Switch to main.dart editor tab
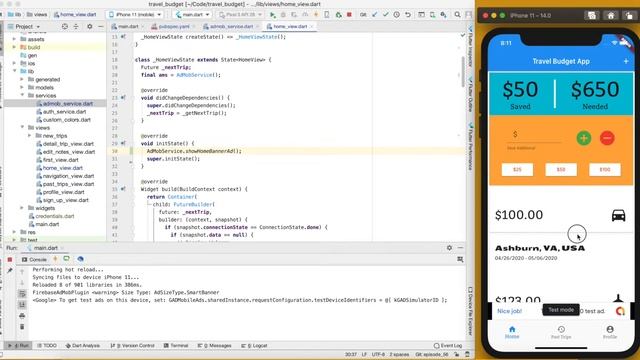 (x=127, y=27)
